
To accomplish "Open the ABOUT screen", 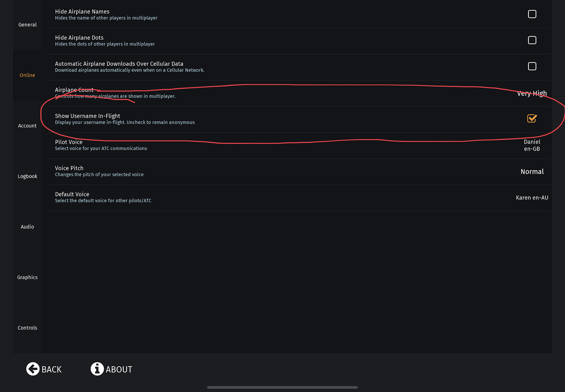I will pos(111,369).
